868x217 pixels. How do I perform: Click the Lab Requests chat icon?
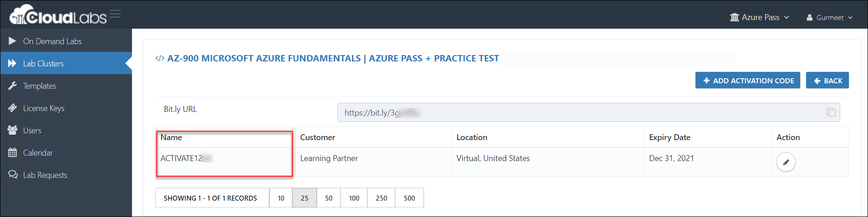(13, 175)
